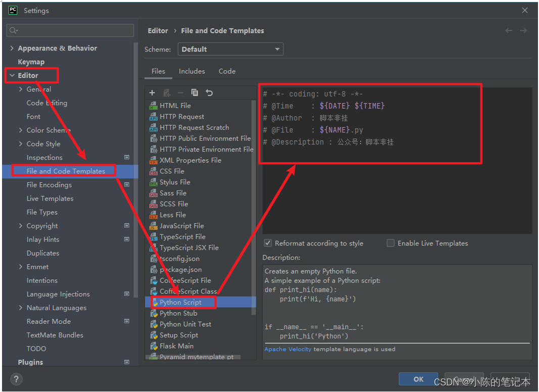Open the Live Templates settings page
Image resolution: width=539 pixels, height=392 pixels.
[50, 199]
